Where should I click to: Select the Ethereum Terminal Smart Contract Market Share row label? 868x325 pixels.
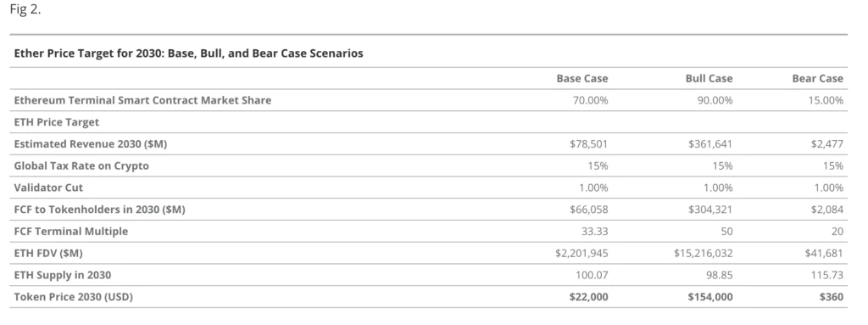pyautogui.click(x=142, y=100)
